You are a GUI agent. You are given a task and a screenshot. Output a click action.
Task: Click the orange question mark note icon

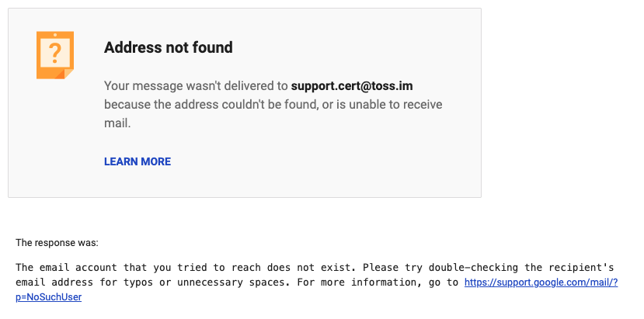(x=54, y=54)
